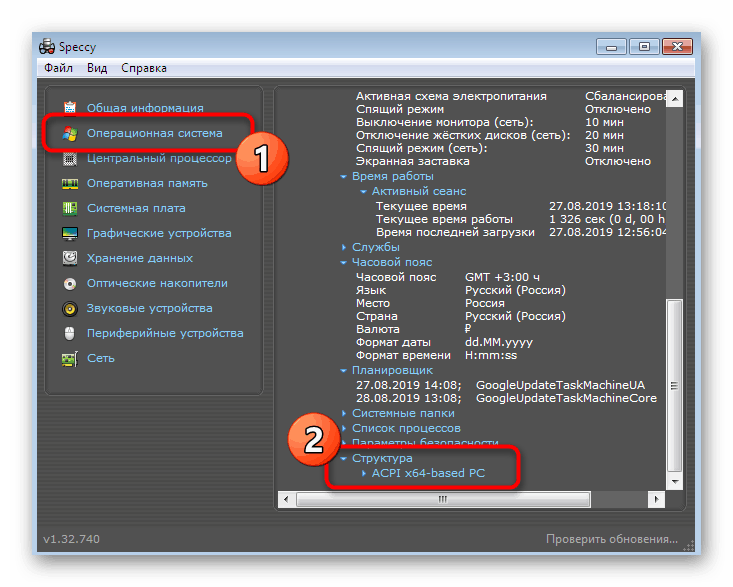
Task: Select the Время последней загрузки row
Action: [521, 233]
